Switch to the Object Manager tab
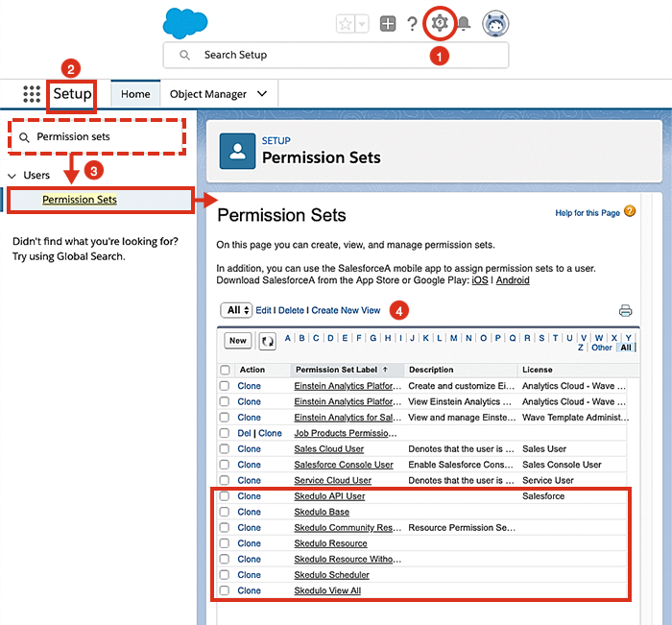The height and width of the screenshot is (625, 672). click(x=208, y=94)
